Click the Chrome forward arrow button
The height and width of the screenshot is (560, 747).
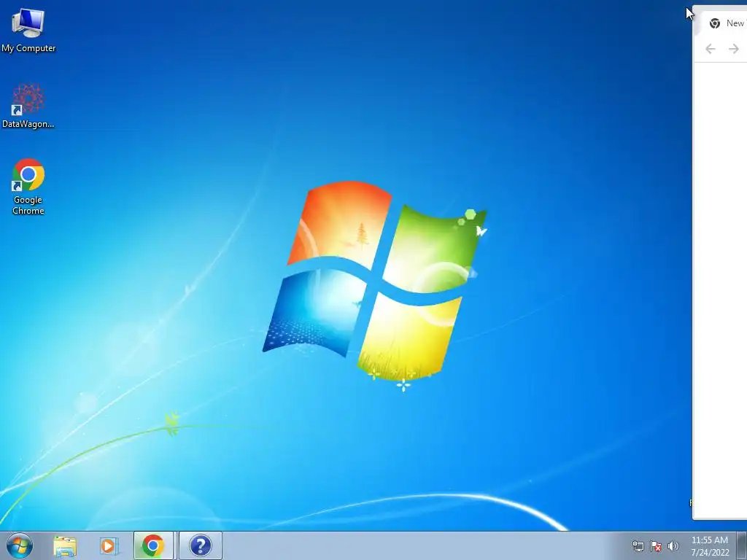[x=734, y=49]
